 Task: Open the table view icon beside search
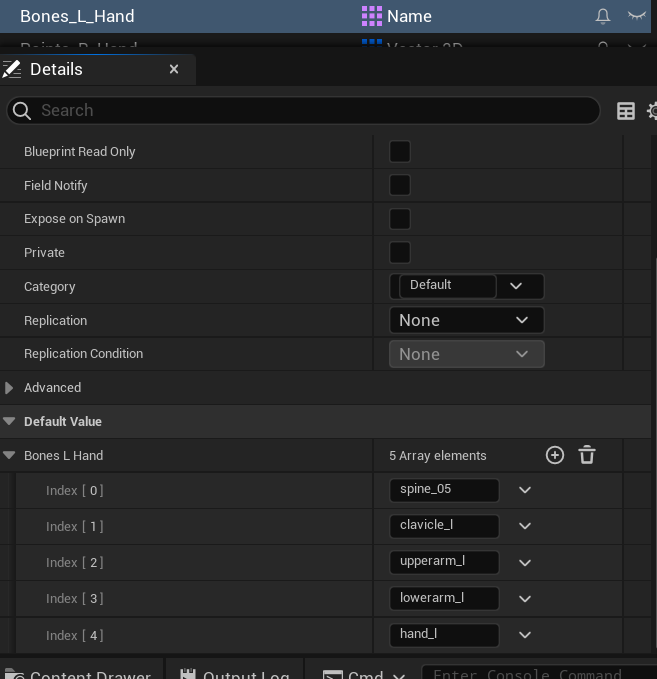pos(626,111)
